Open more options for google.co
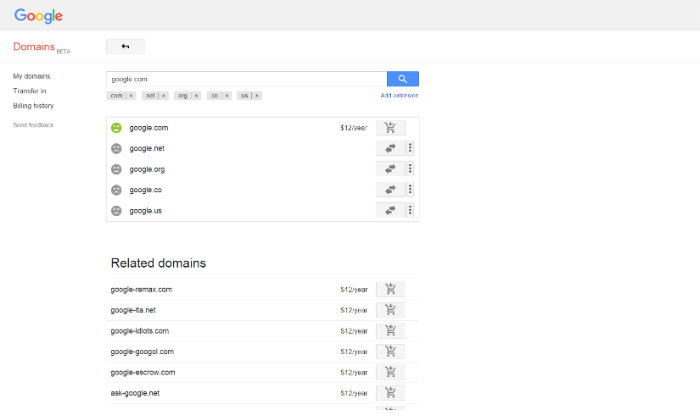Image resolution: width=700 pixels, height=420 pixels. tap(410, 190)
